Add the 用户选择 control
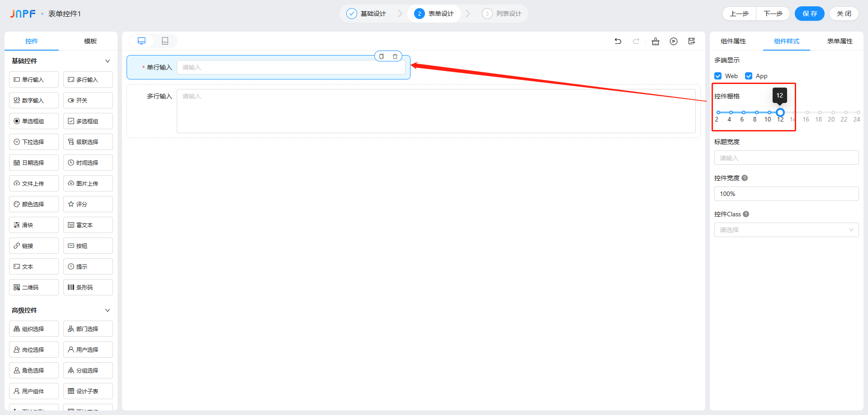This screenshot has width=868, height=415. coord(88,350)
